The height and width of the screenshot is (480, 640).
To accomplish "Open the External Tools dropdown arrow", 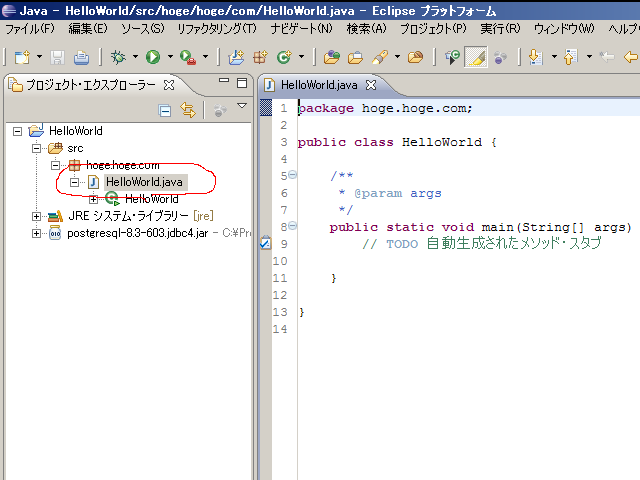I will [x=205, y=57].
